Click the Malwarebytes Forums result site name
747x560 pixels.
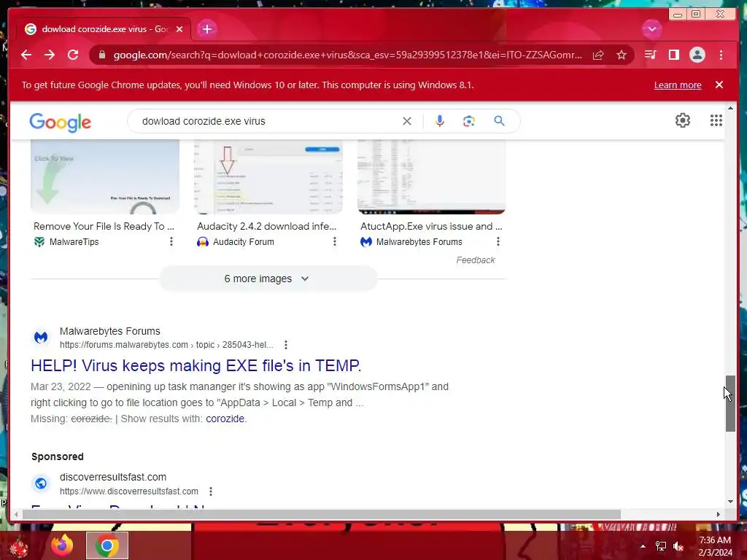109,331
